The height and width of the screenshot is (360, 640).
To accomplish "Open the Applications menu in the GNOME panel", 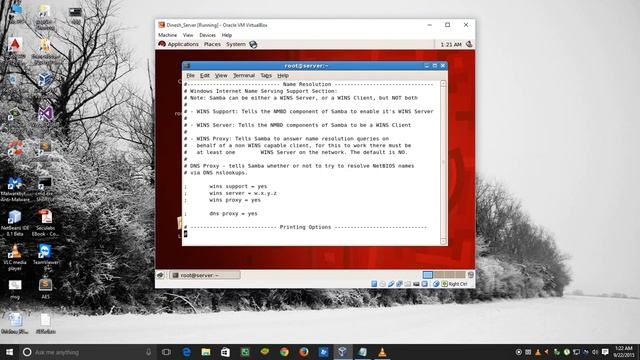I will tap(178, 44).
